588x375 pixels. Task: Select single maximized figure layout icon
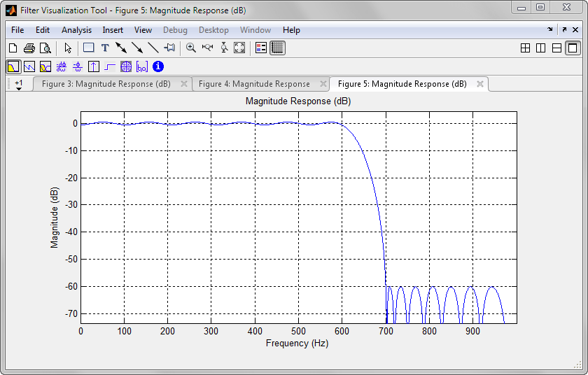point(573,48)
